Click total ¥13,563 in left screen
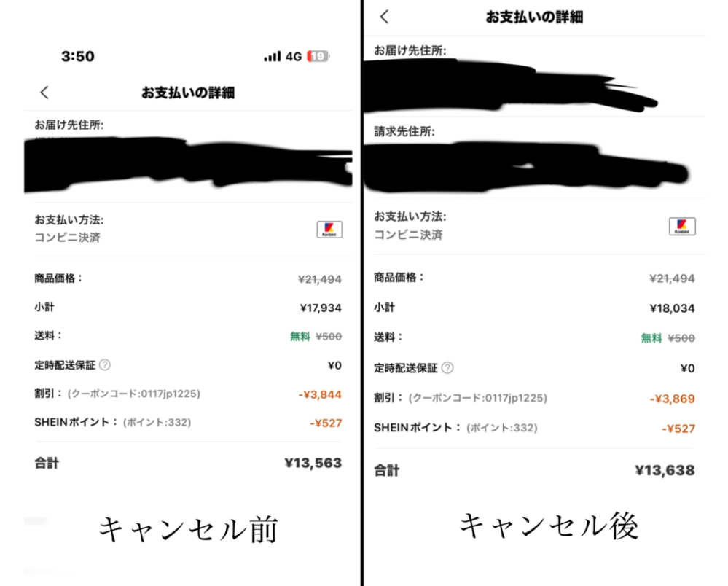This screenshot has height=586, width=728. click(x=313, y=463)
